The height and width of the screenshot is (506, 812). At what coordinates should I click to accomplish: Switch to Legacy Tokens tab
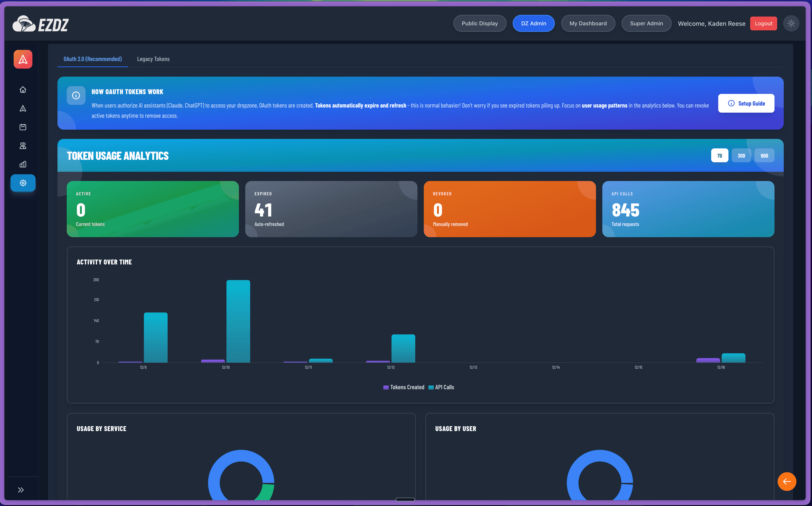pos(153,59)
